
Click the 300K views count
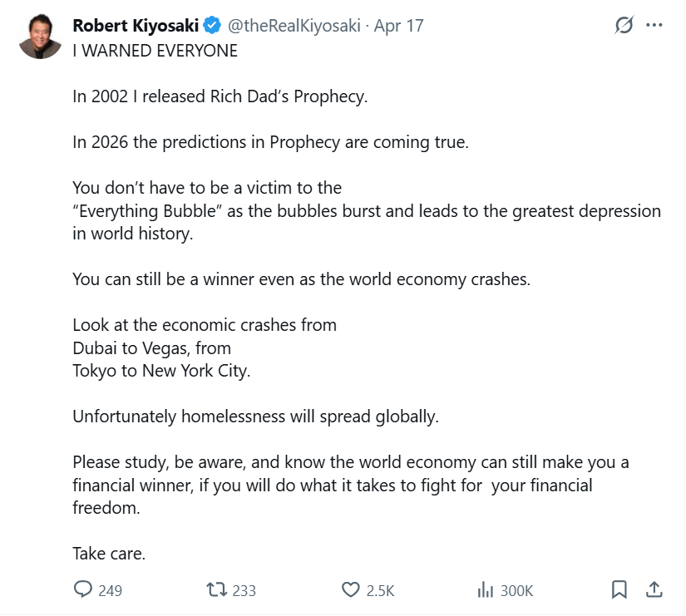517,591
